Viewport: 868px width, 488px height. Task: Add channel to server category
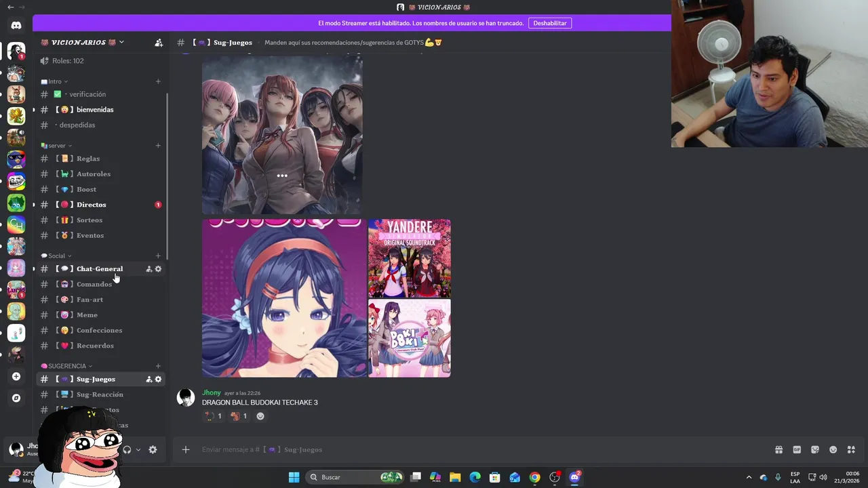coord(158,145)
